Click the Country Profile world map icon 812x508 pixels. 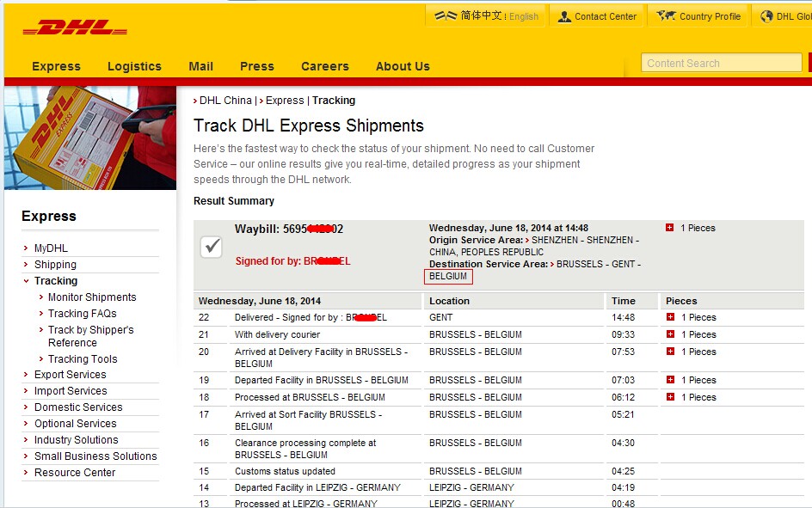click(666, 16)
